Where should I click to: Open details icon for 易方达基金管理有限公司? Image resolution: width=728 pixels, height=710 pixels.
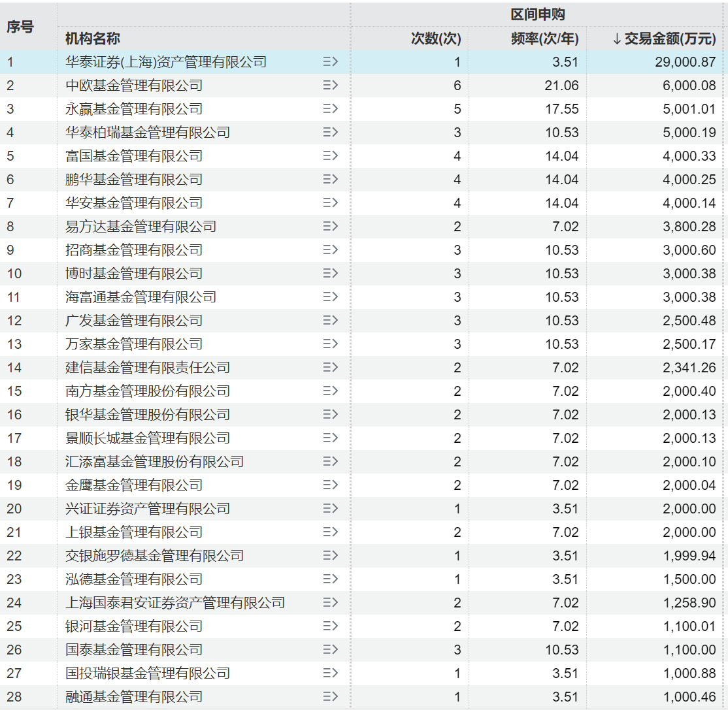332,226
